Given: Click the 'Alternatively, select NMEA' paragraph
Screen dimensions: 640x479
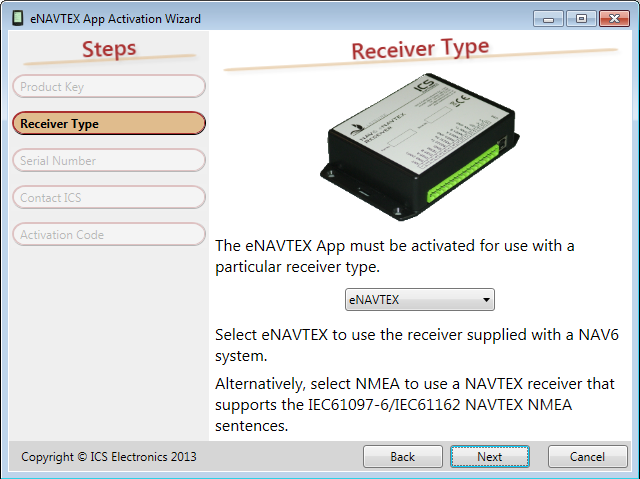Looking at the screenshot, I should (x=415, y=404).
